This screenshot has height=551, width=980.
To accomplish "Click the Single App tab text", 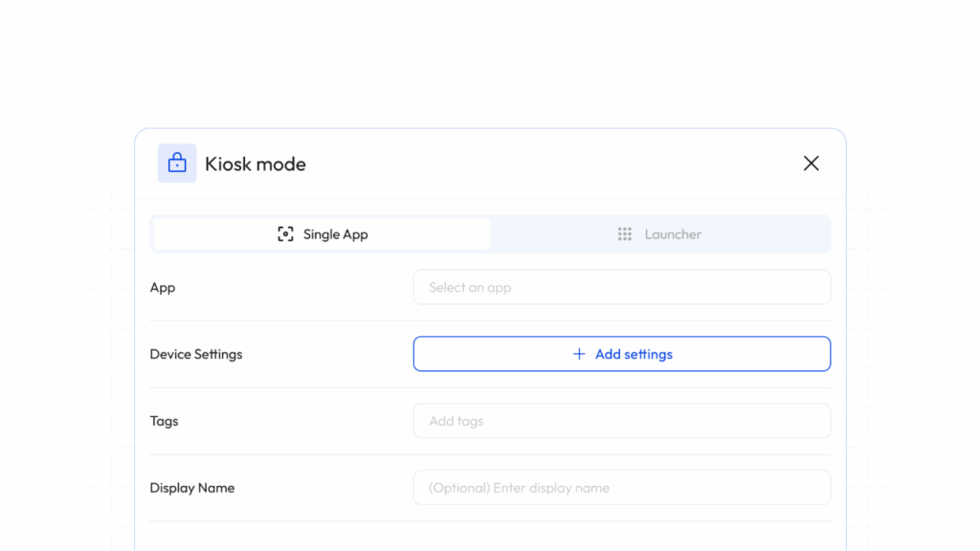I will point(335,234).
